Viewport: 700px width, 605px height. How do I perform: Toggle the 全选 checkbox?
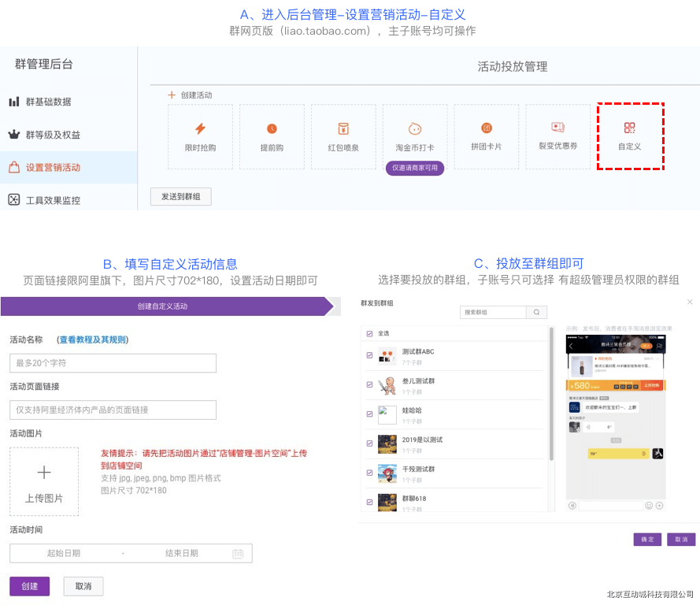[x=369, y=333]
